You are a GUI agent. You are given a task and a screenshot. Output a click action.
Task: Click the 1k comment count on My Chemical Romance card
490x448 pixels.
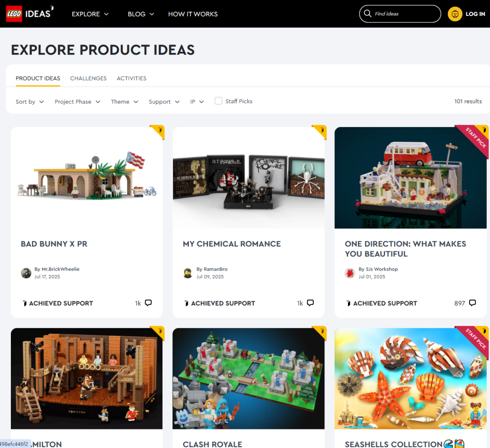pyautogui.click(x=300, y=303)
